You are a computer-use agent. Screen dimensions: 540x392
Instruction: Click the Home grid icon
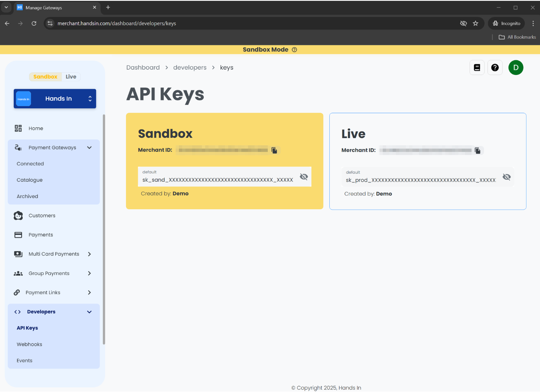point(18,128)
